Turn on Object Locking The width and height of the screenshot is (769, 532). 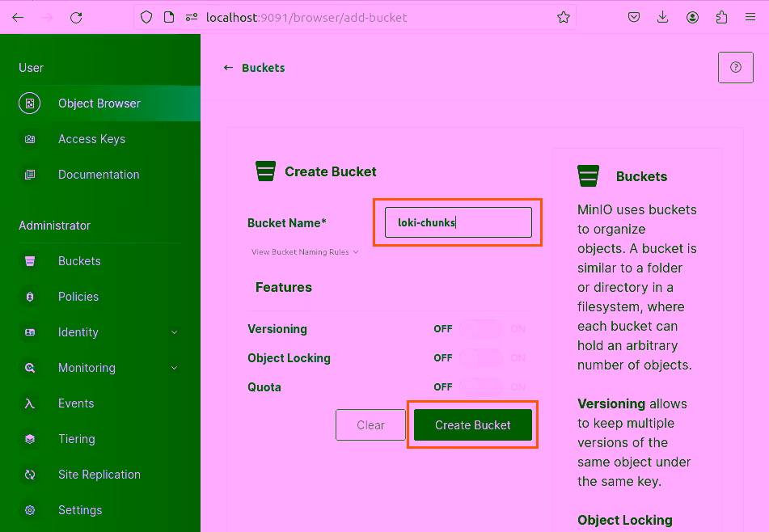480,357
